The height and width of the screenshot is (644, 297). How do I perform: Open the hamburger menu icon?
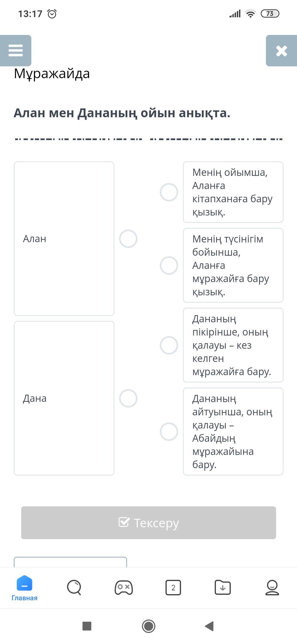[x=16, y=50]
